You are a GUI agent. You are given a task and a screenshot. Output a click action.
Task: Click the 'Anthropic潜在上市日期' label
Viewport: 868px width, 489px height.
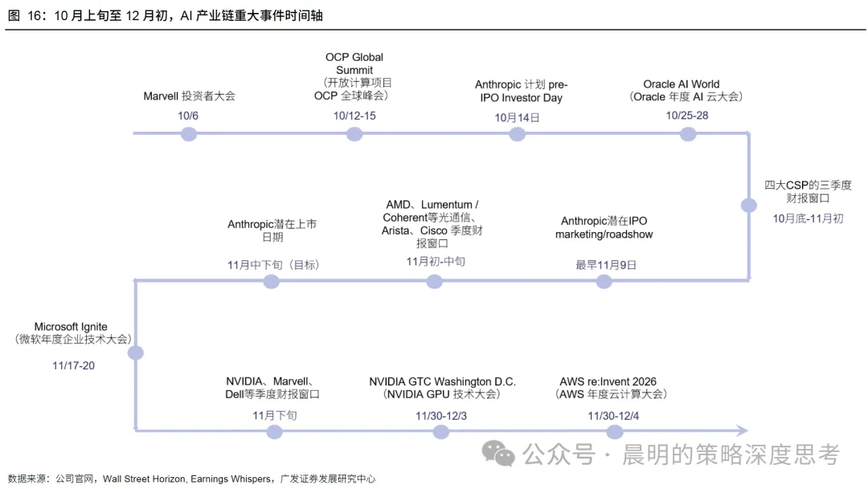coord(272,230)
